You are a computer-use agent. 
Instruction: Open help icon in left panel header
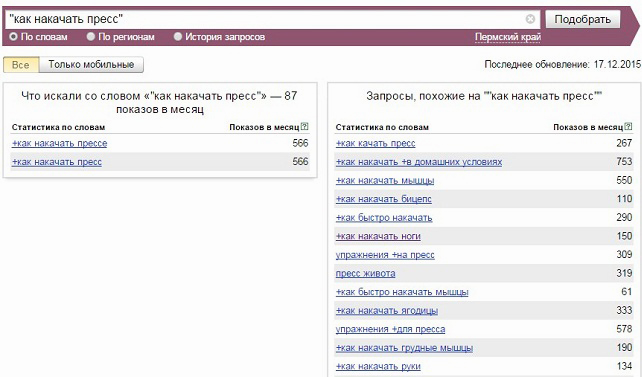point(304,126)
